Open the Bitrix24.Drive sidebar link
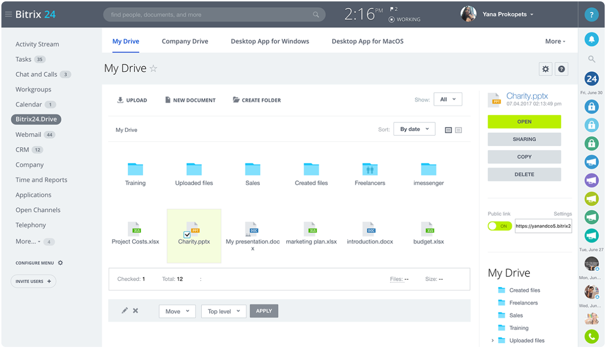 click(x=36, y=119)
